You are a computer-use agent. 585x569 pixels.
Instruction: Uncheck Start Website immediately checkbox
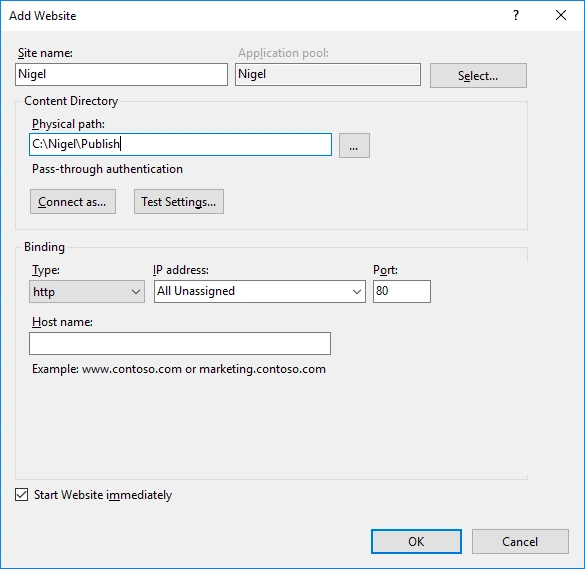pos(22,495)
